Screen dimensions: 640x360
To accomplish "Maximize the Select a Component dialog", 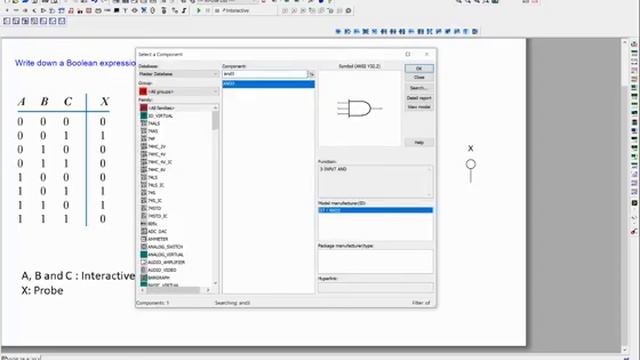I will point(408,54).
